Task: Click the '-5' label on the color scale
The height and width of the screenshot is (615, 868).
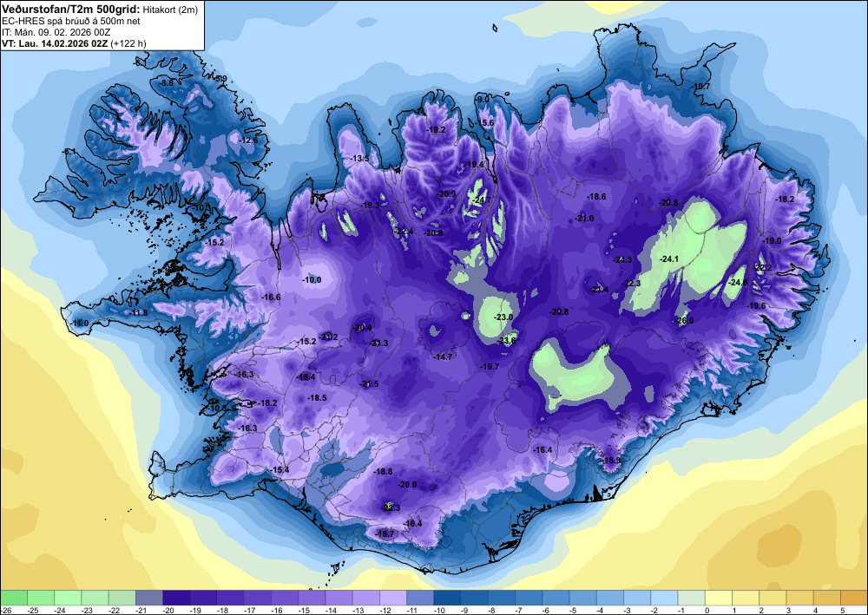Action: click(x=574, y=610)
